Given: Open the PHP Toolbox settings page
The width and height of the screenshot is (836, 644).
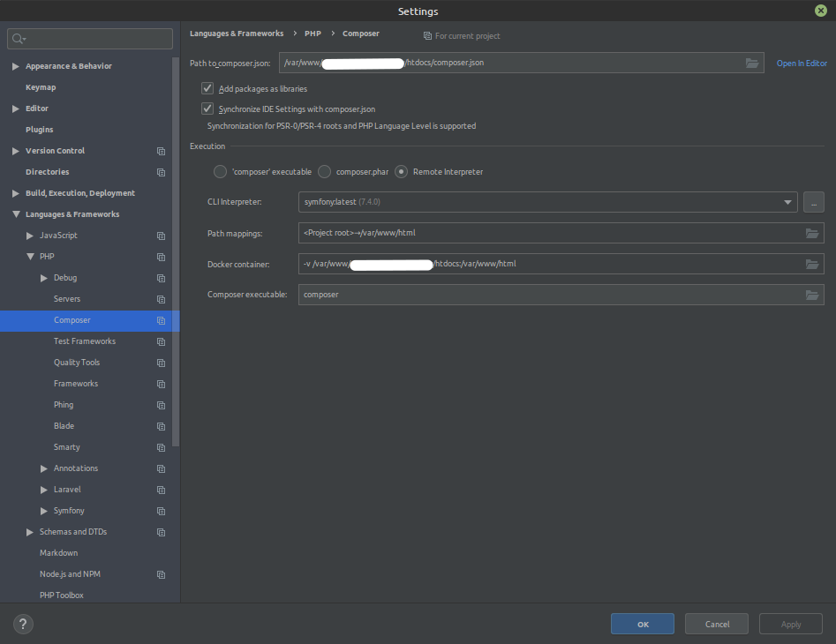Looking at the screenshot, I should coord(61,595).
